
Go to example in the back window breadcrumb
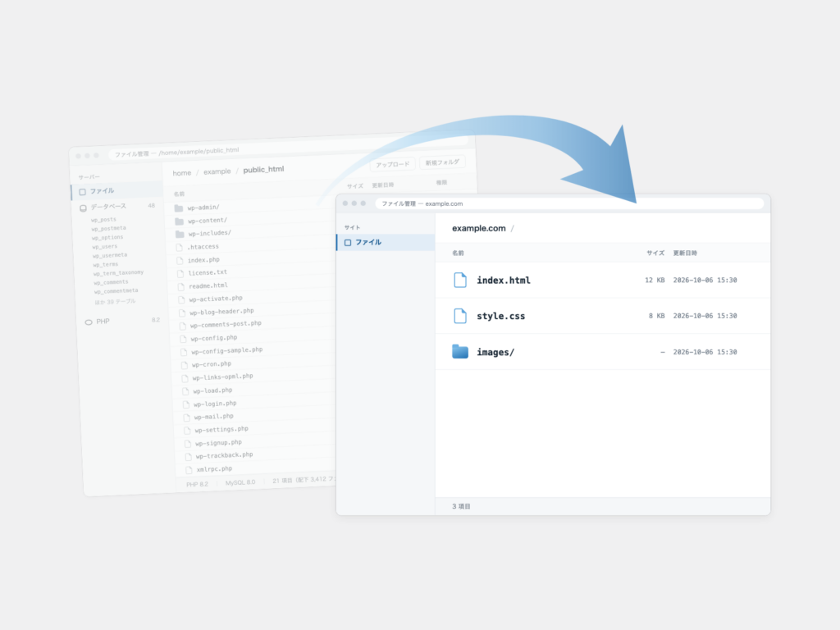point(217,171)
